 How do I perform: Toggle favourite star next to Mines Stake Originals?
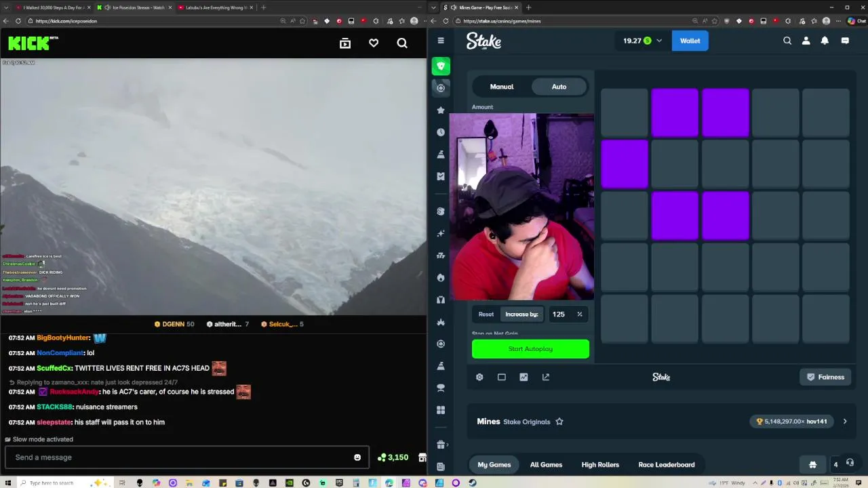[559, 422]
